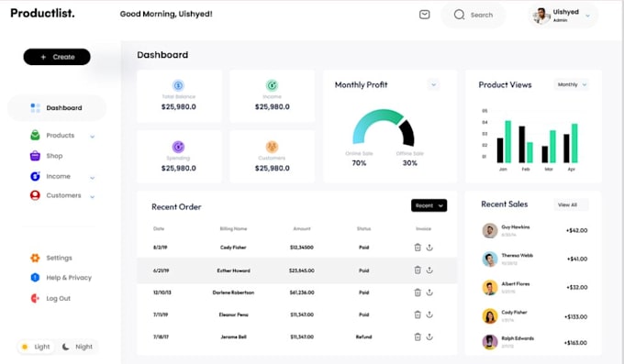The image size is (624, 364).
Task: Download invoice for Jerome Bell order
Action: point(429,336)
